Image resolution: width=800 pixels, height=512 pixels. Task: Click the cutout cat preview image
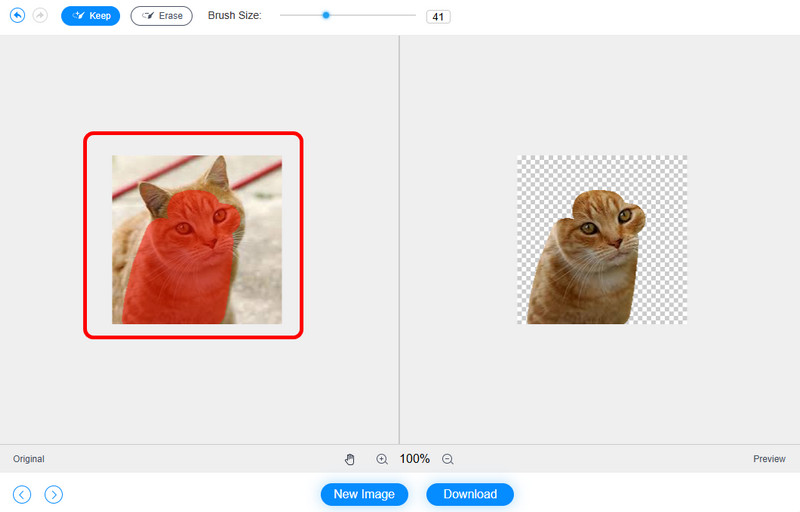588,255
